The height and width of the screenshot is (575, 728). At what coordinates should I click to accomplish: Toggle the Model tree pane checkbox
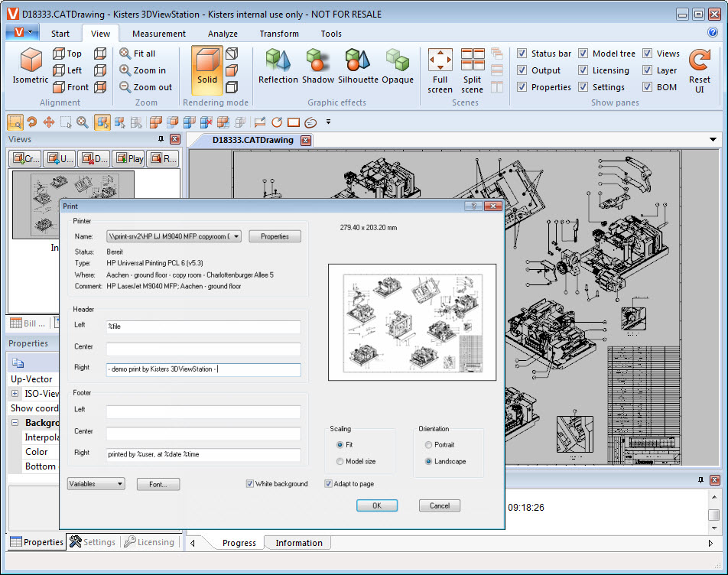coord(583,53)
